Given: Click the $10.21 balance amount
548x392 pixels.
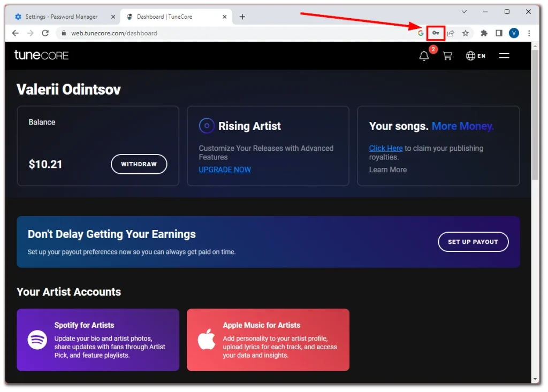Looking at the screenshot, I should pyautogui.click(x=45, y=164).
